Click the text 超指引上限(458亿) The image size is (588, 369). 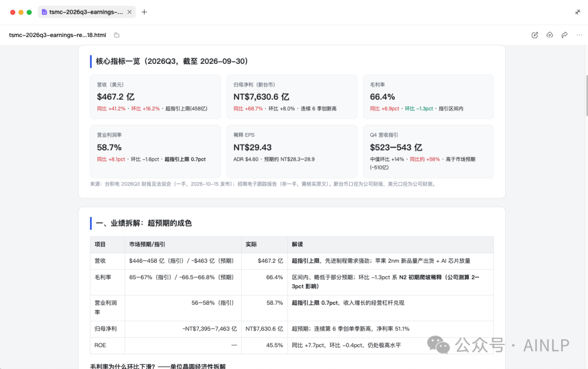pyautogui.click(x=186, y=108)
